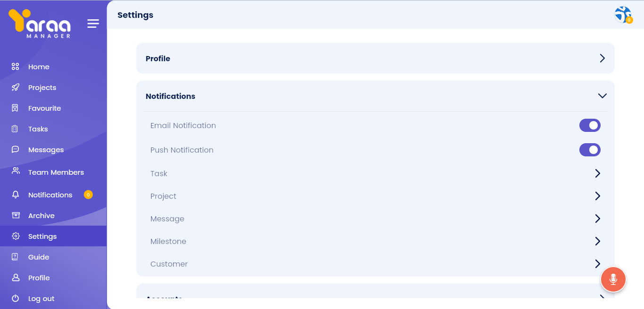Open the Milestone notification options arrow

[x=597, y=241]
